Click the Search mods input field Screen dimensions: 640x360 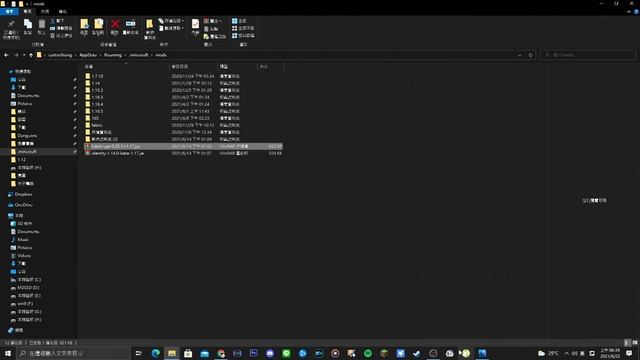tap(588, 55)
